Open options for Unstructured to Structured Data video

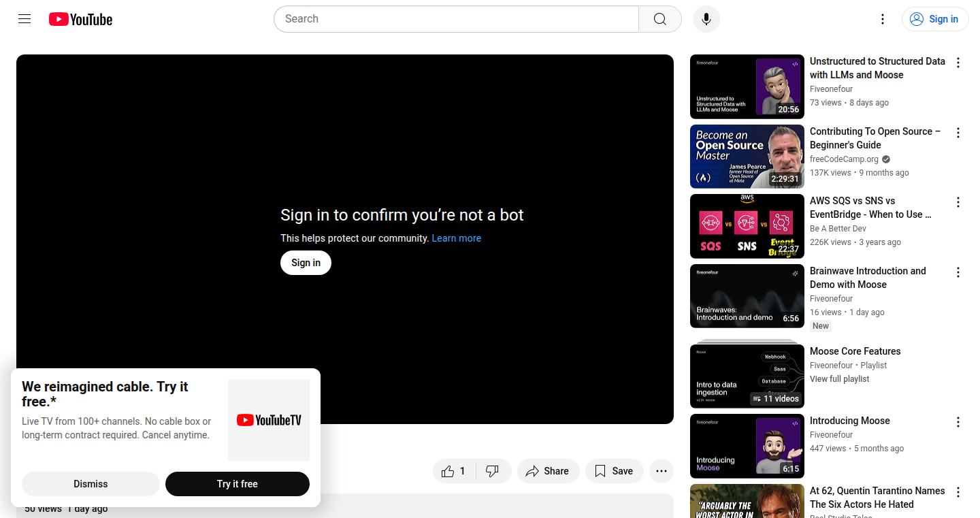(958, 63)
